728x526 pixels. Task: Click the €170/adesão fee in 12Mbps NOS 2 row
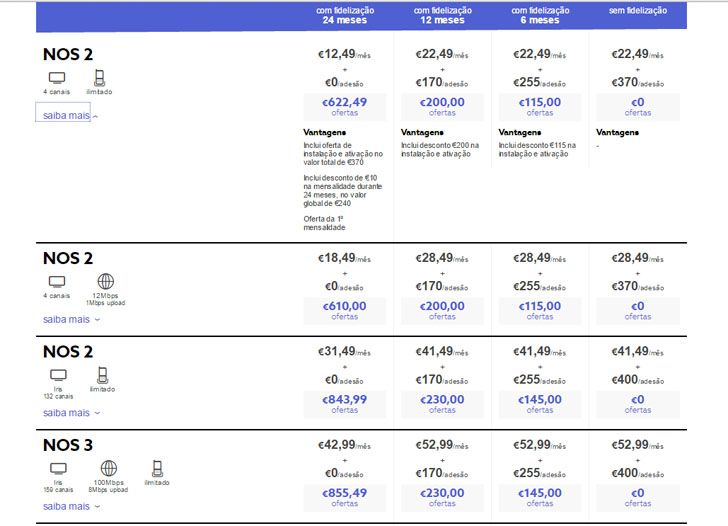[442, 286]
